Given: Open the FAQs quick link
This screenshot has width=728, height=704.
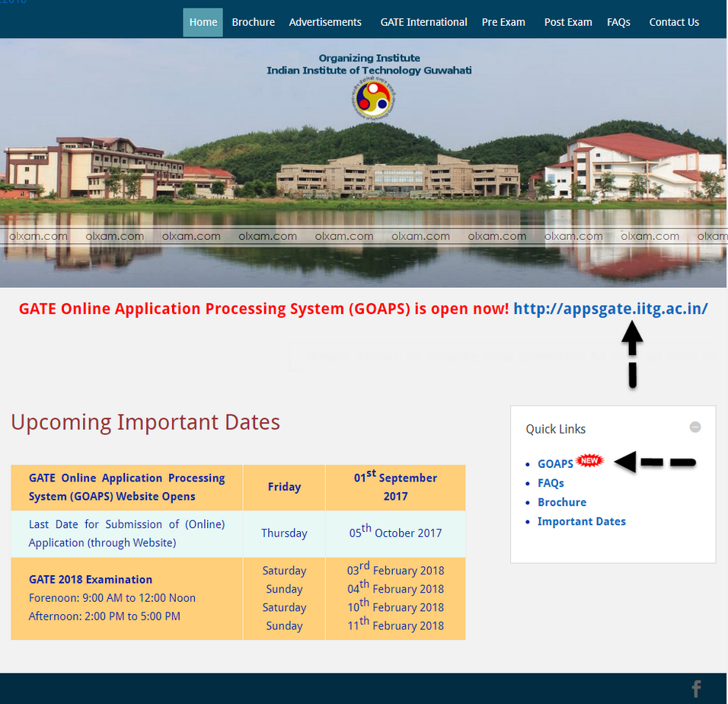Looking at the screenshot, I should click(551, 483).
